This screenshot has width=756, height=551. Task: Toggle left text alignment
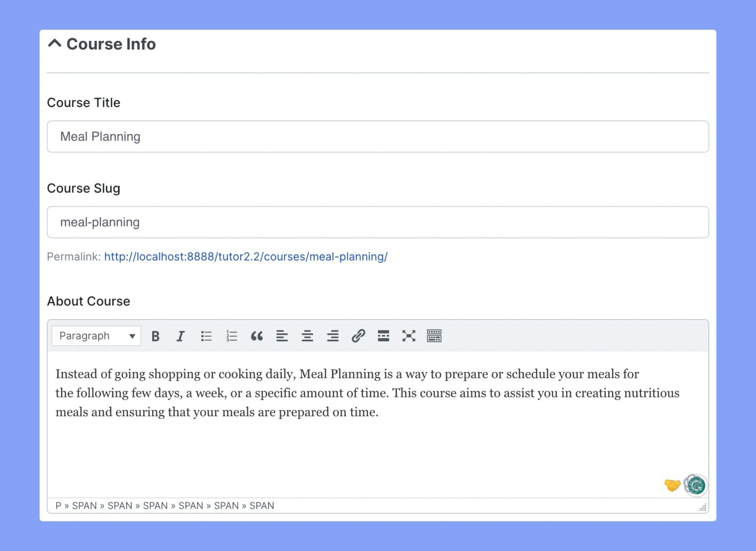282,336
